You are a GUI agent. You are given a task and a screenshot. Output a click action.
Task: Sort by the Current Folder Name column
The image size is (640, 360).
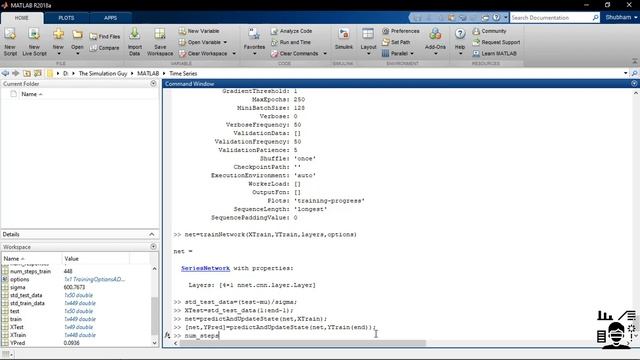tap(31, 94)
